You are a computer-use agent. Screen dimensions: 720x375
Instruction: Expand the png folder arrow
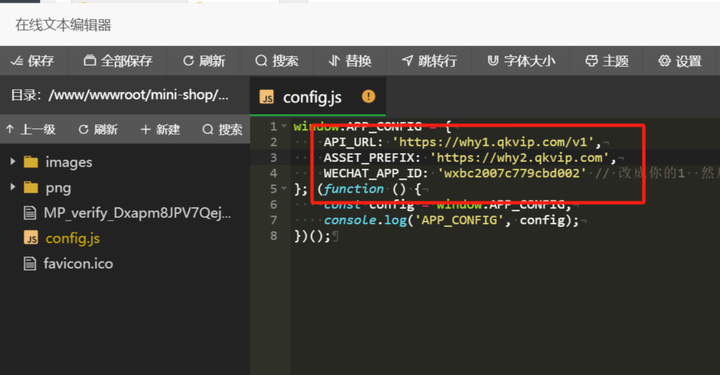click(13, 187)
